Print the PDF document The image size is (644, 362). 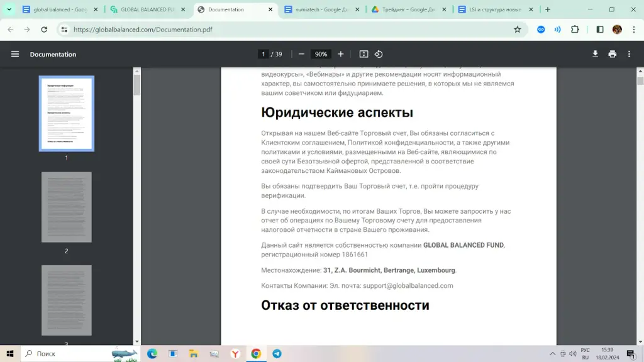[613, 54]
